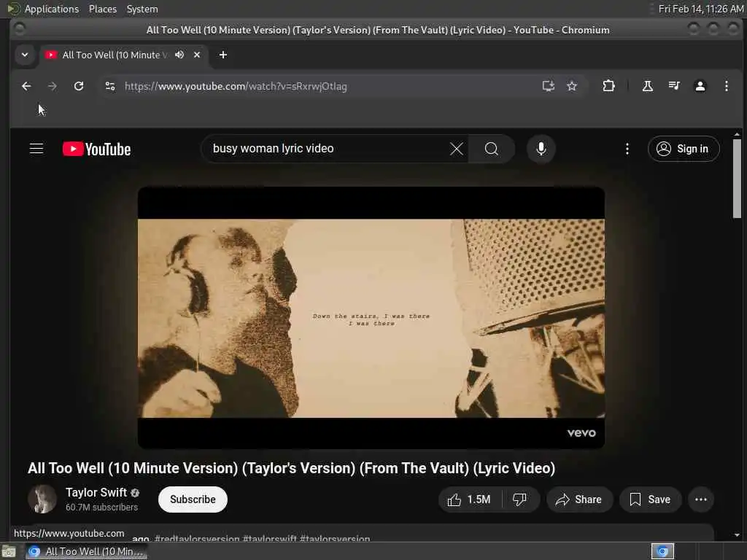The height and width of the screenshot is (560, 747).
Task: Open the System menu
Action: click(x=142, y=9)
